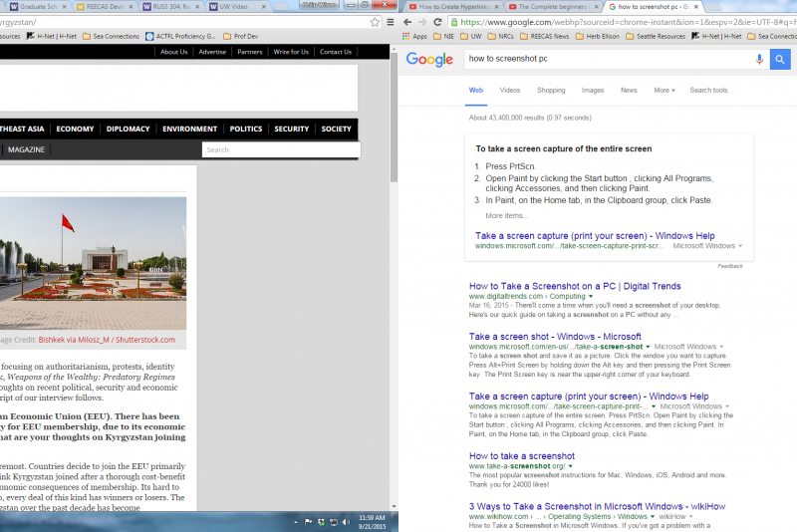Image resolution: width=797 pixels, height=532 pixels.
Task: Click the Google logo
Action: click(429, 60)
